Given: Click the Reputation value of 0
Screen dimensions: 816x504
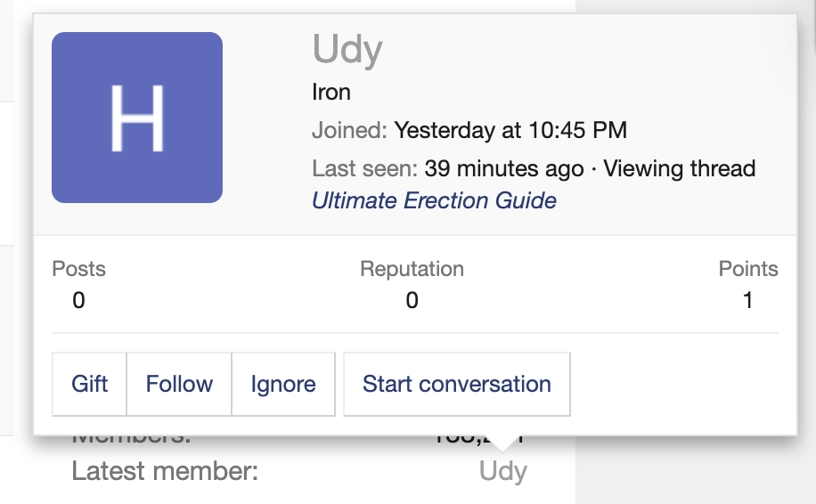Looking at the screenshot, I should click(412, 301).
